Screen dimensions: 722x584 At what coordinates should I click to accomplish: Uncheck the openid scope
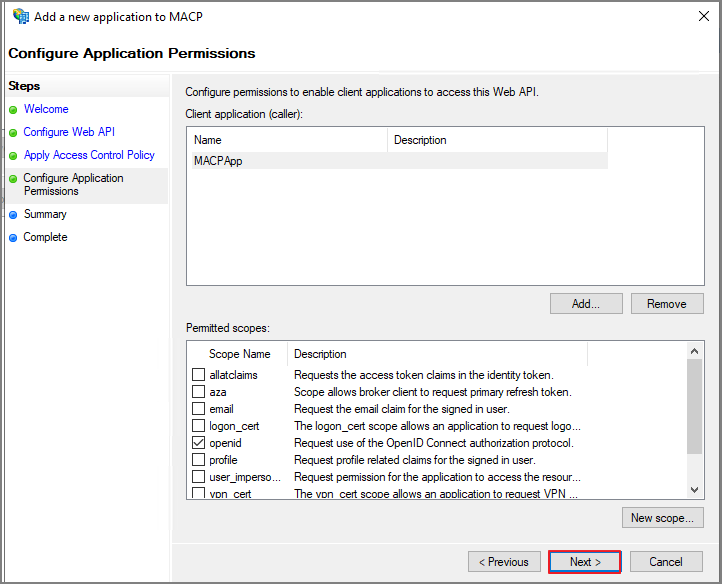[198, 443]
